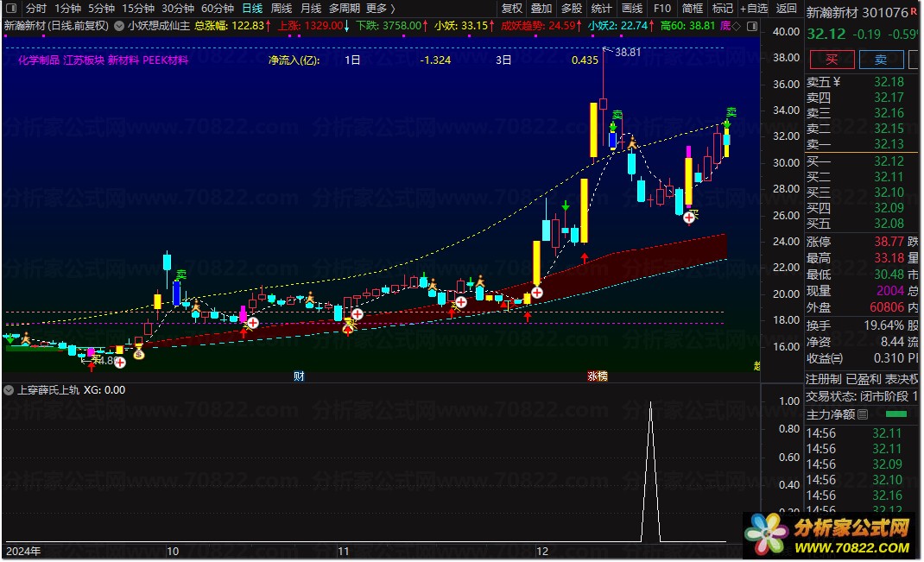The image size is (924, 562).
Task: Click the 买五 order row 32.08
Action: click(863, 224)
